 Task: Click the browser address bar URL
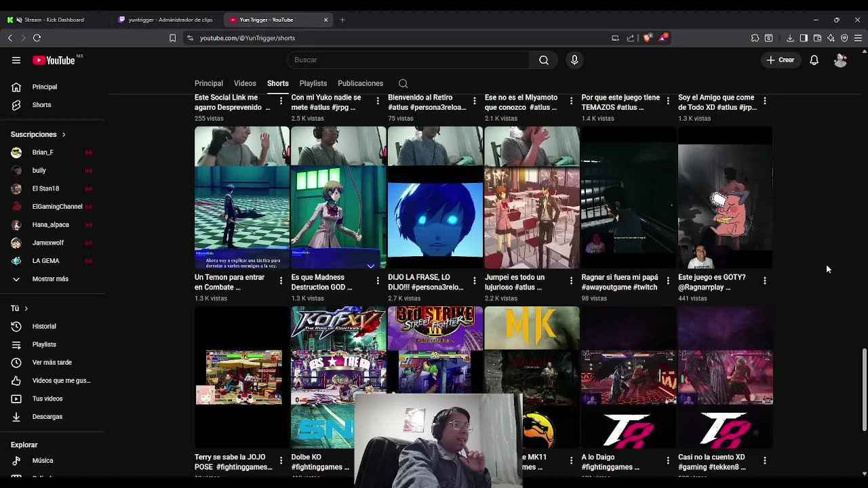coord(248,38)
